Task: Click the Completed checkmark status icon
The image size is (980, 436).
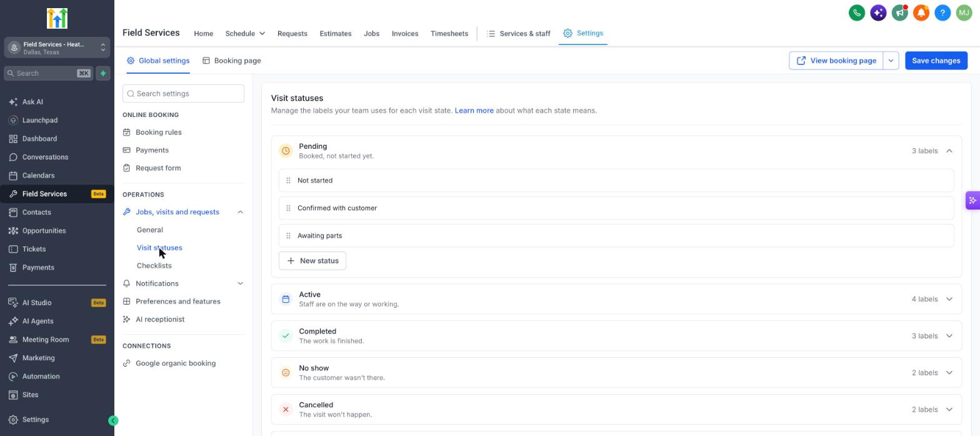Action: (x=286, y=336)
